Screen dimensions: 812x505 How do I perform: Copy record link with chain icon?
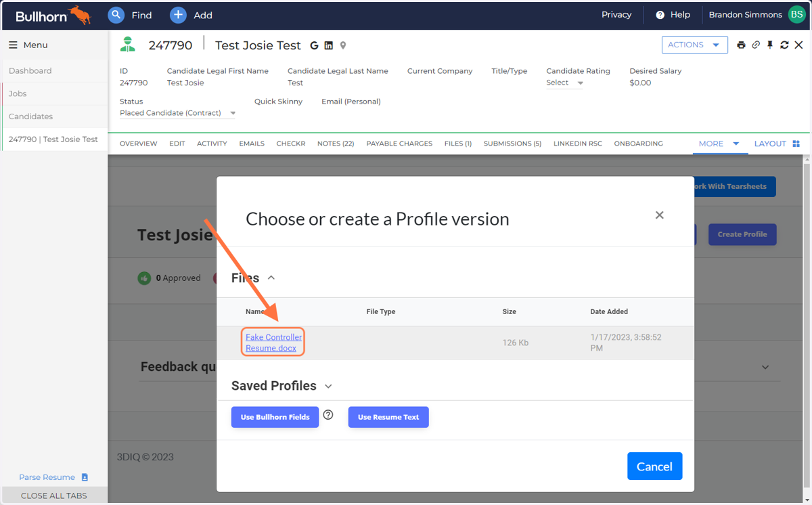tap(756, 45)
